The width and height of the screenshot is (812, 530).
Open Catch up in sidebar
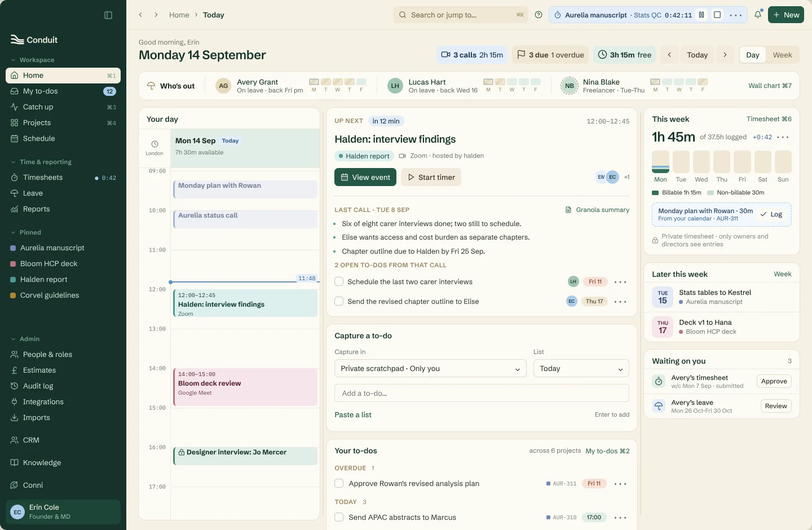63,107
